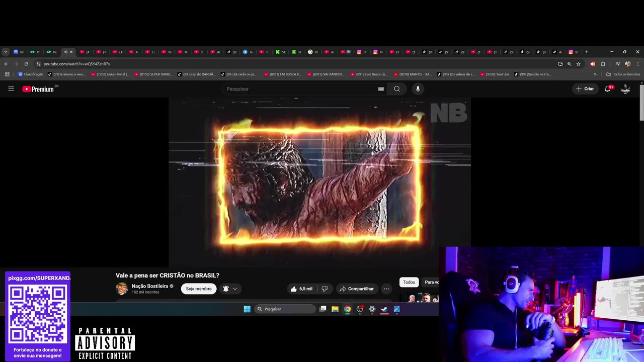
Task: Click the Windows taskbar Pesquisar search box
Action: coord(284,309)
